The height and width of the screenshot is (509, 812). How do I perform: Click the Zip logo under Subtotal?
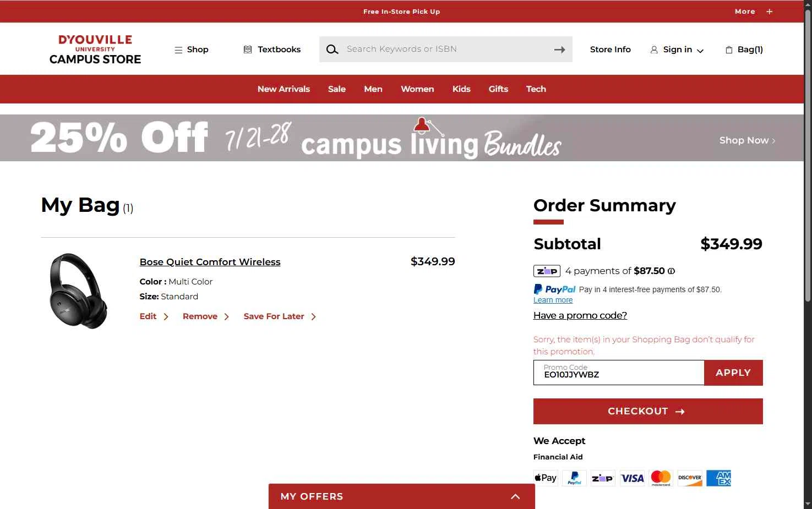pyautogui.click(x=547, y=271)
